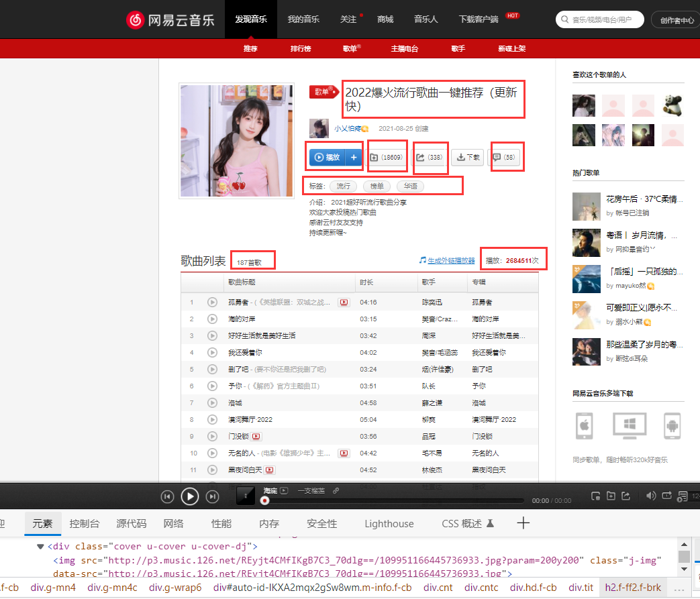Play 好好生活就是美好生活 via its play icon
700x599 pixels.
click(x=212, y=335)
